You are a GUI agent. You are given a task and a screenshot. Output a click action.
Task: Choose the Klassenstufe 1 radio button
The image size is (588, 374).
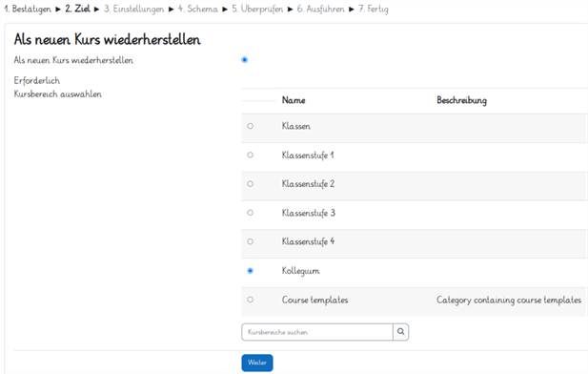click(x=250, y=155)
